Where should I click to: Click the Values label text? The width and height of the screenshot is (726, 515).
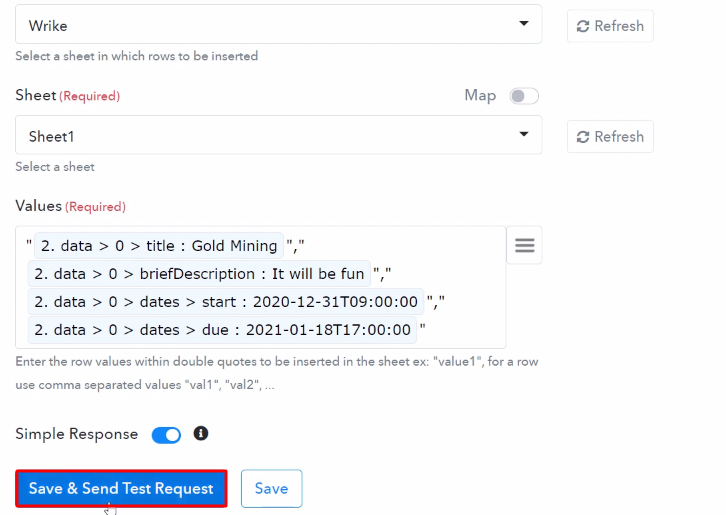pyautogui.click(x=38, y=206)
